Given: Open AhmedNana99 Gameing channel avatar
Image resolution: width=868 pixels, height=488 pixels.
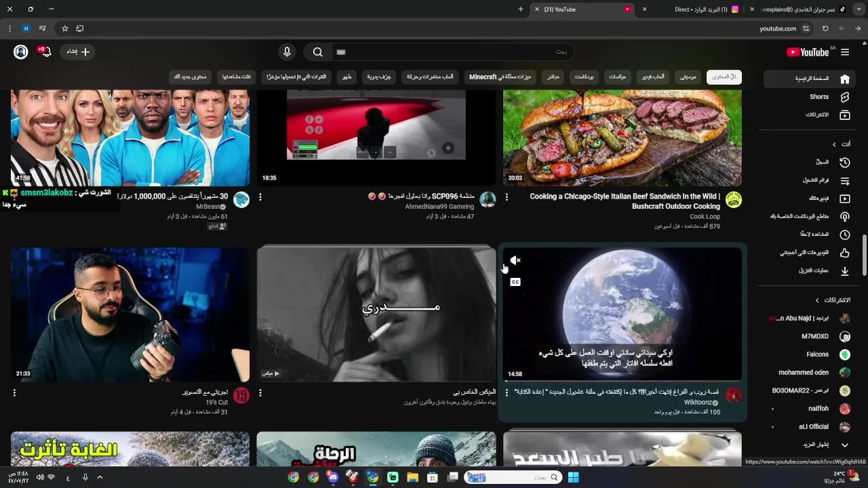Looking at the screenshot, I should point(488,200).
